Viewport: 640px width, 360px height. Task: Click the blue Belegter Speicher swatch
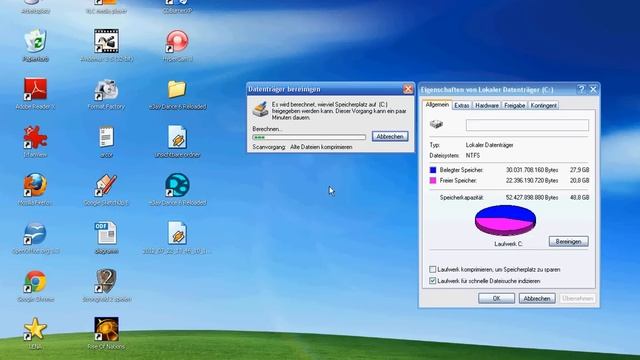tap(433, 170)
